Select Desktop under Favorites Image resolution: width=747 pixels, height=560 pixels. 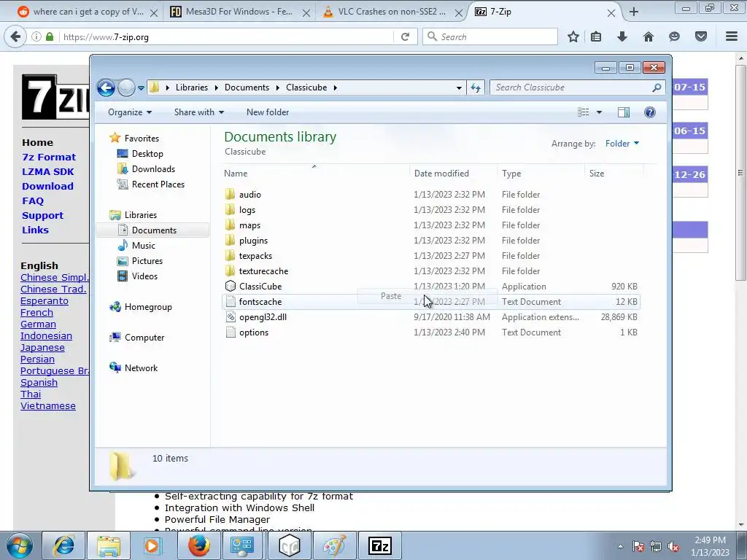tap(147, 154)
